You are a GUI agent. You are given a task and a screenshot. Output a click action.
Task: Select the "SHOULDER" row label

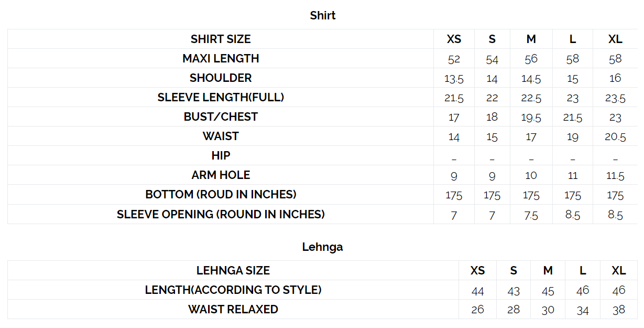pos(221,78)
